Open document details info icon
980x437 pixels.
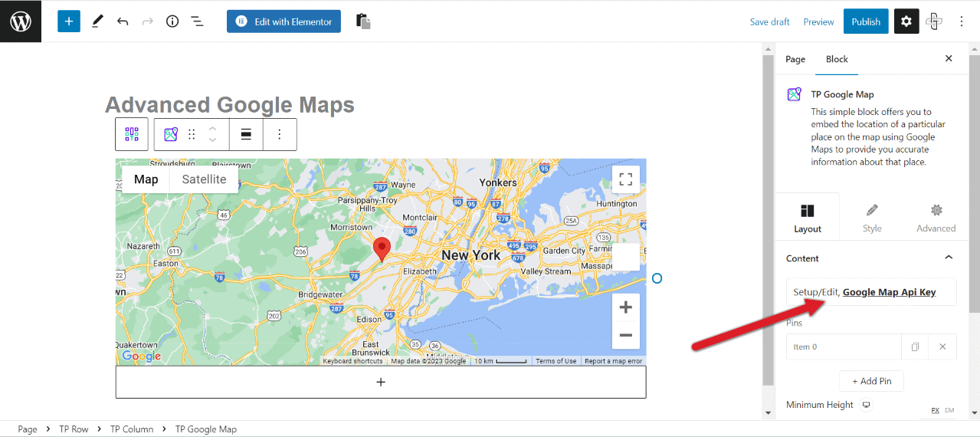click(x=172, y=21)
